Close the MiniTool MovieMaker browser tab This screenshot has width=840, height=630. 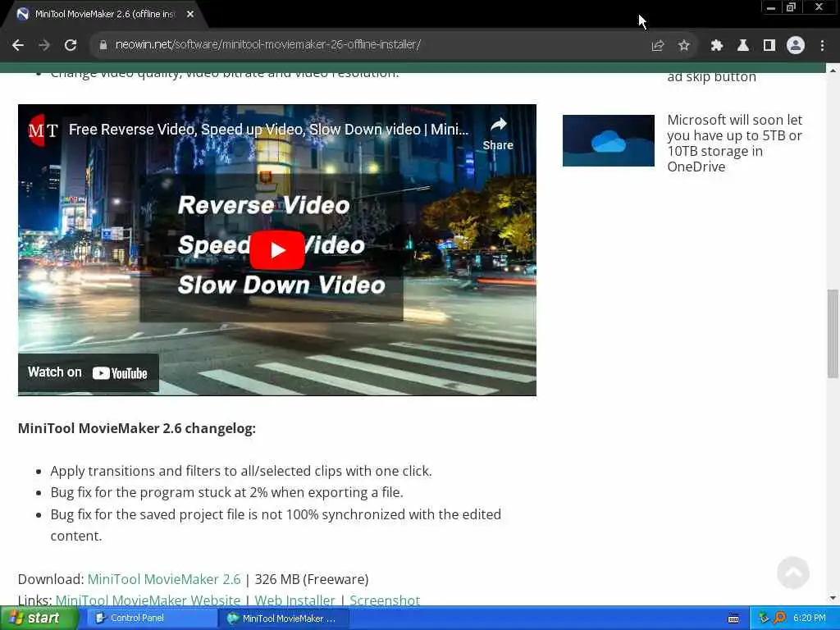(190, 15)
